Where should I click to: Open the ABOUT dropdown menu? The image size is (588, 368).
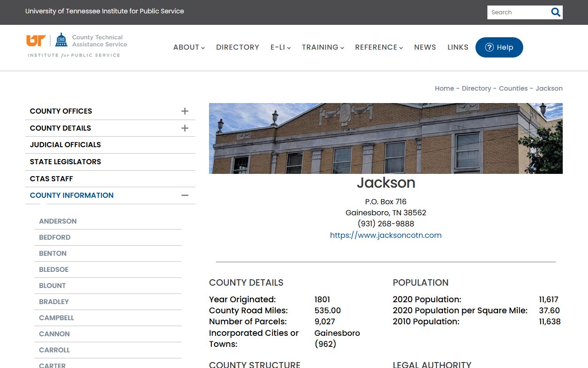pos(189,47)
